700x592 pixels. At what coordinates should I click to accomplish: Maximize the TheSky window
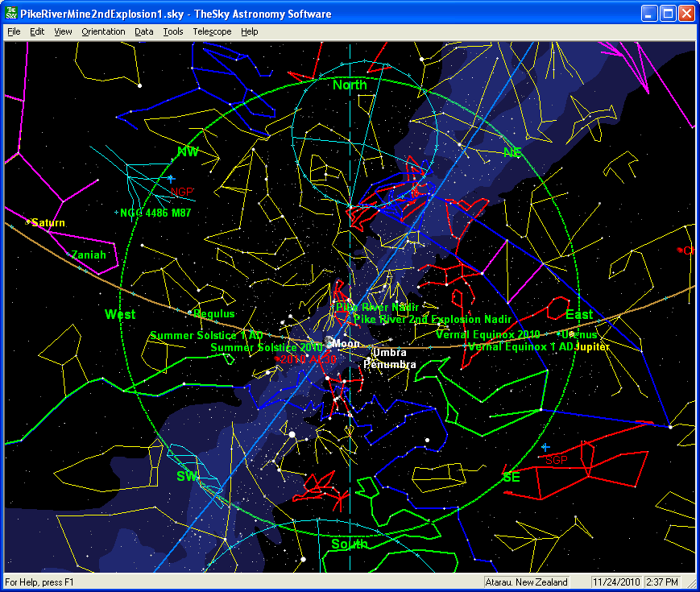(x=668, y=14)
